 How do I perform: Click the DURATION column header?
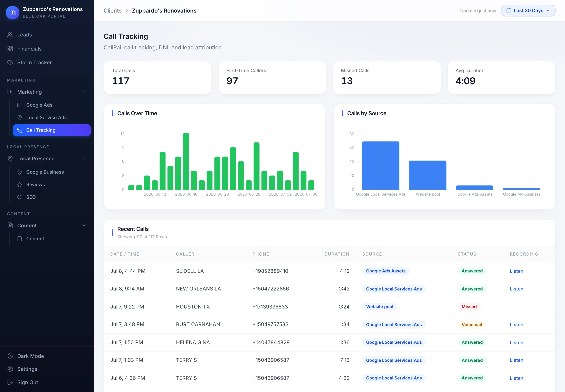coord(337,254)
